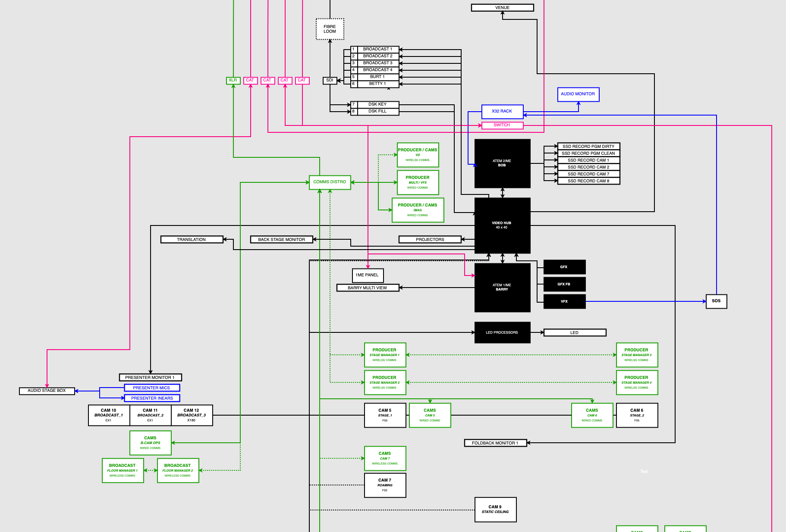
Task: Select the black VFX block
Action: [x=564, y=301]
